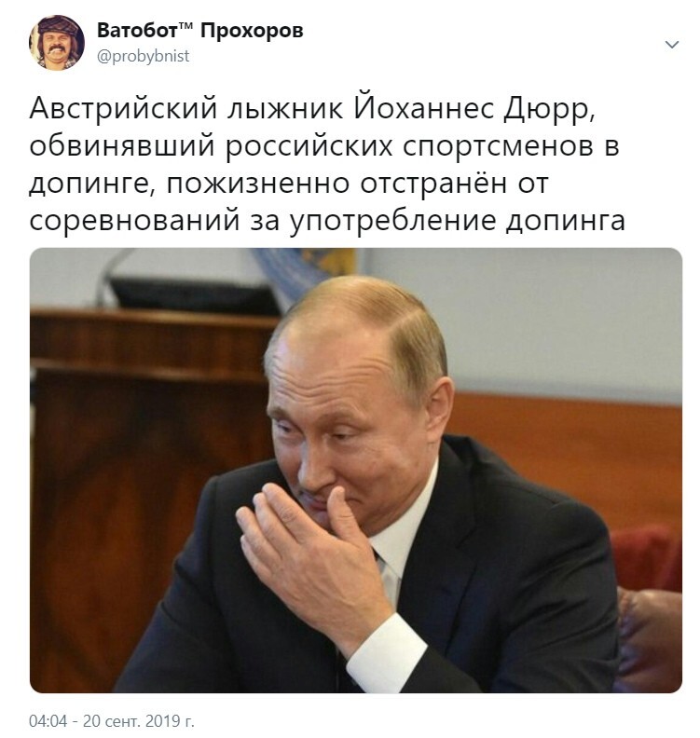Click the year 2019 in the tweet date
The height and width of the screenshot is (738, 700).
click(162, 720)
